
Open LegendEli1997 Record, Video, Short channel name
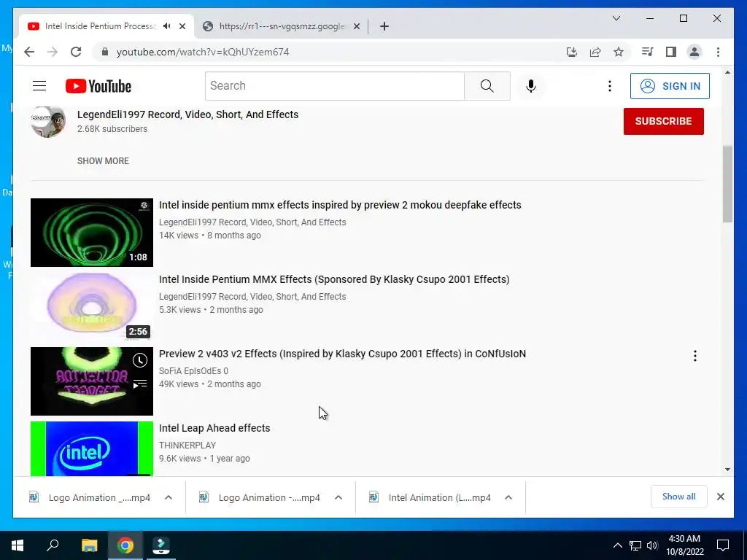click(x=187, y=114)
